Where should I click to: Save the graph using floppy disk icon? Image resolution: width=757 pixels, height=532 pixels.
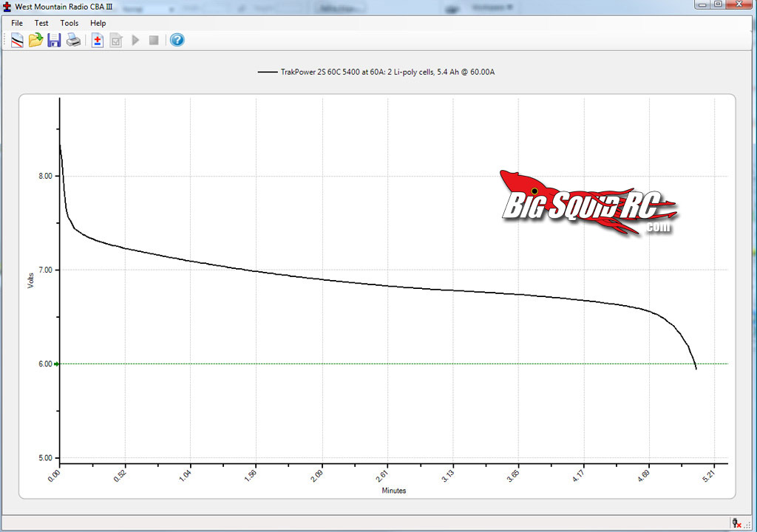click(54, 40)
